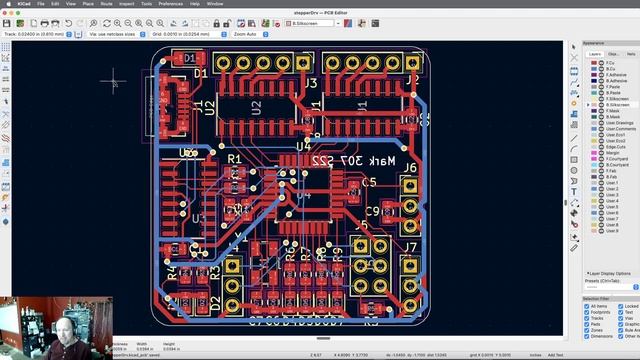Choose the Select arrow tool
This screenshot has width=640, height=360.
coord(574,47)
